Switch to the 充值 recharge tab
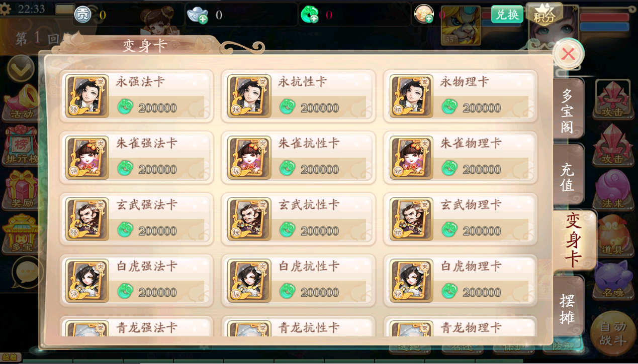 tap(568, 176)
